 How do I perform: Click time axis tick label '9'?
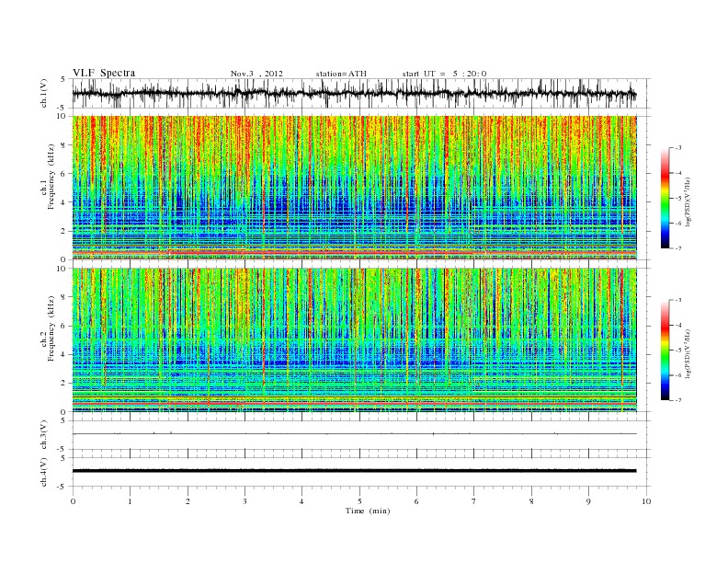(588, 501)
